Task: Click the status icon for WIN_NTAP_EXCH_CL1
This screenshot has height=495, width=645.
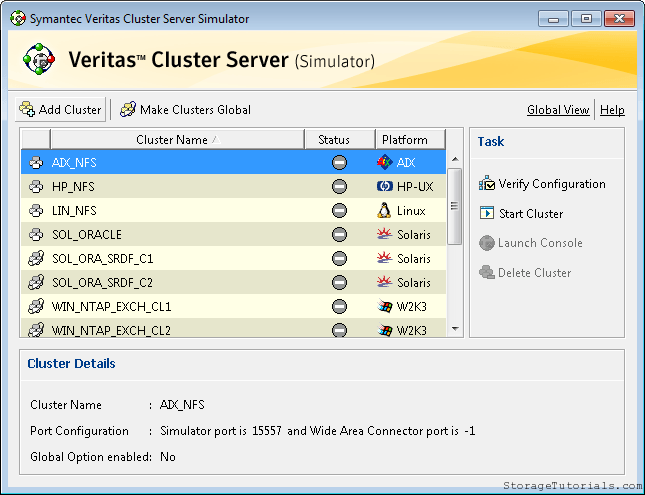Action: click(339, 306)
